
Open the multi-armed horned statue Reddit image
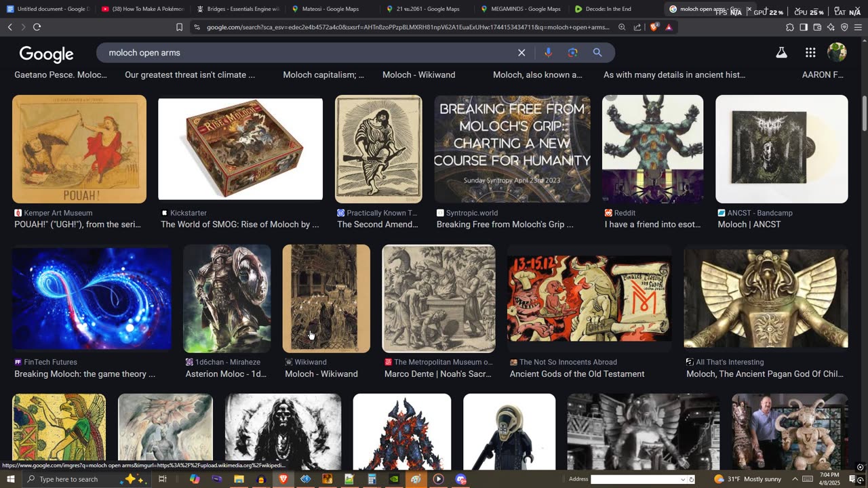[652, 149]
